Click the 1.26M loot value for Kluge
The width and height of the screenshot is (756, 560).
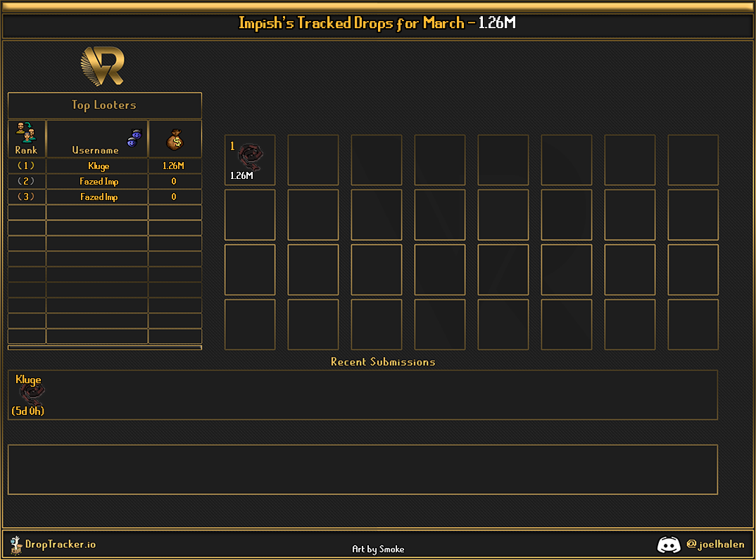pos(174,166)
